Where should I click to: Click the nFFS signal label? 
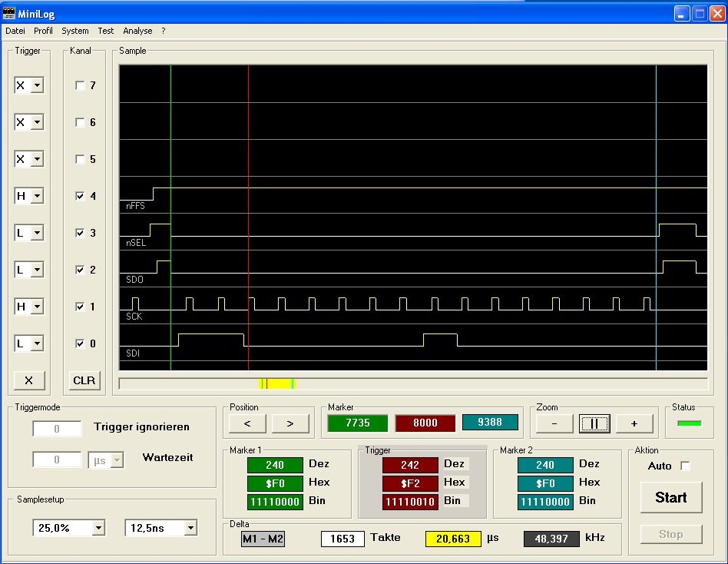coord(136,206)
